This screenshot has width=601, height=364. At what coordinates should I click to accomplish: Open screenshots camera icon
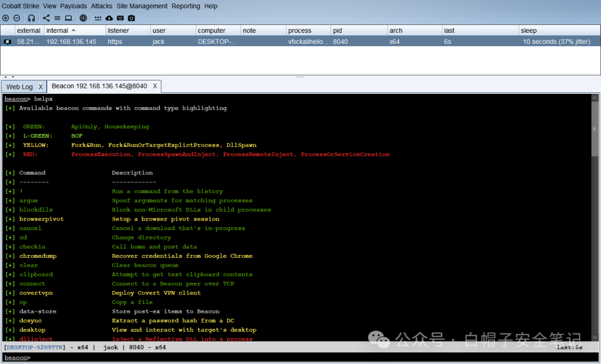point(131,18)
